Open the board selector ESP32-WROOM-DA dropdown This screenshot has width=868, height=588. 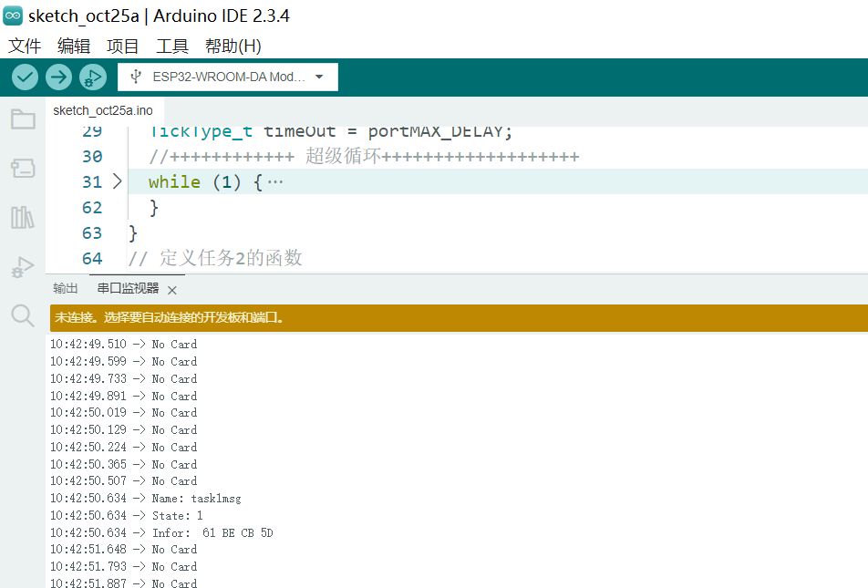228,77
